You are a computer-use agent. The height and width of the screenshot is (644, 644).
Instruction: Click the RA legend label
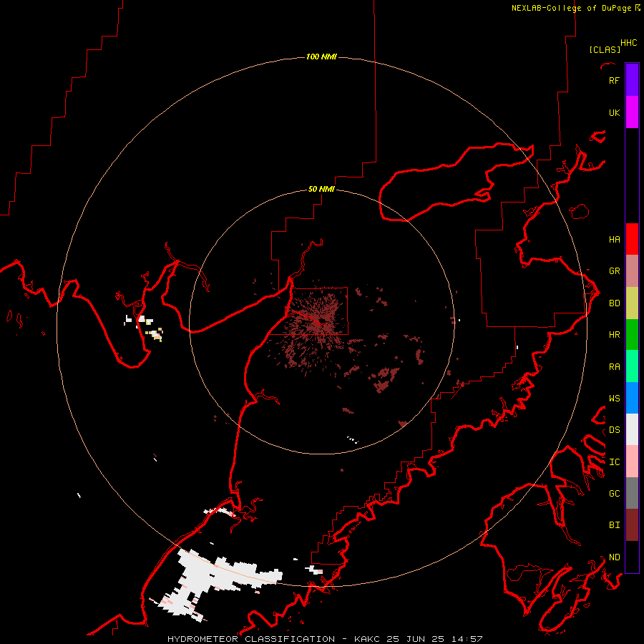click(614, 366)
